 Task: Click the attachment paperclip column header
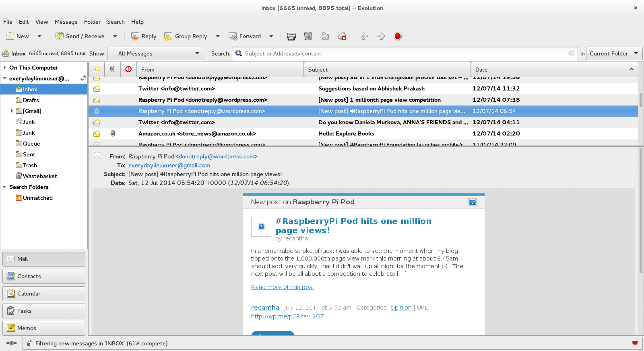click(113, 70)
